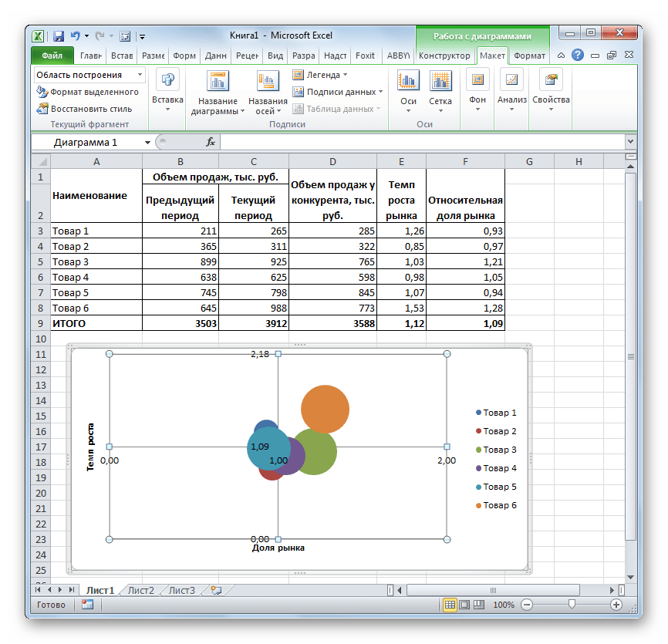Viewport: 668px width, 644px height.
Task: Switch to the Конструктор ribbon tab
Action: [444, 56]
